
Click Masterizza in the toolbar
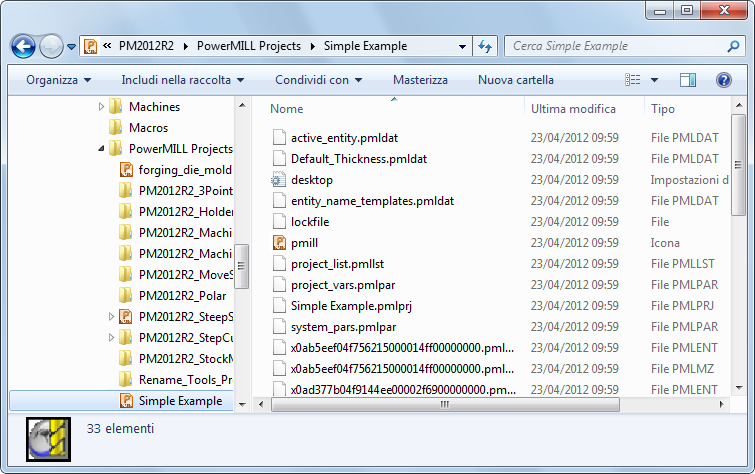point(420,80)
